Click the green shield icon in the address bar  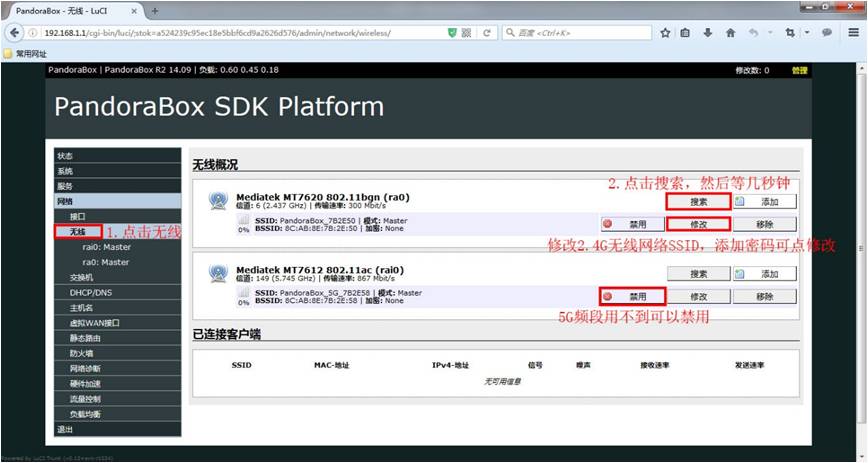tap(452, 33)
